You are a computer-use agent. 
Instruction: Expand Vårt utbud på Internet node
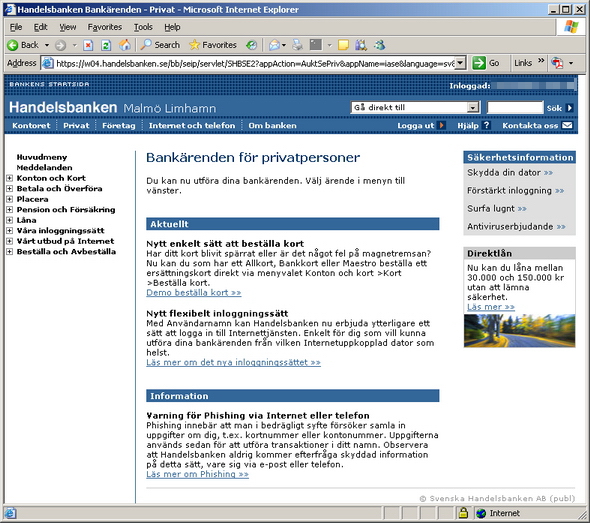[9, 241]
